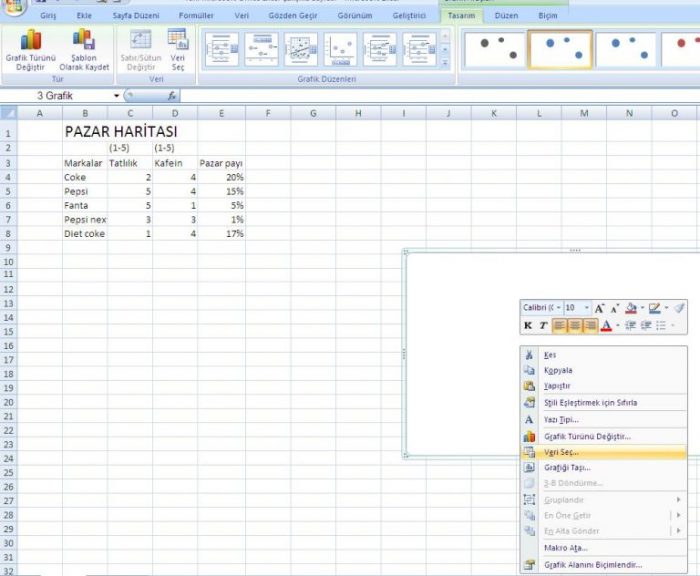Choose Makro Ata from context menu

coord(604,548)
